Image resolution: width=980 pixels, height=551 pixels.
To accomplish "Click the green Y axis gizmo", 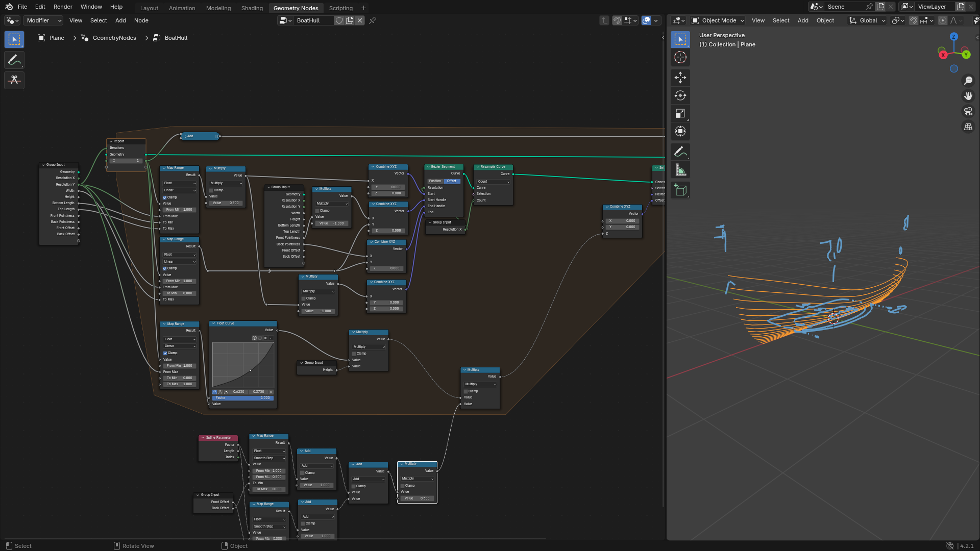I will [x=966, y=55].
